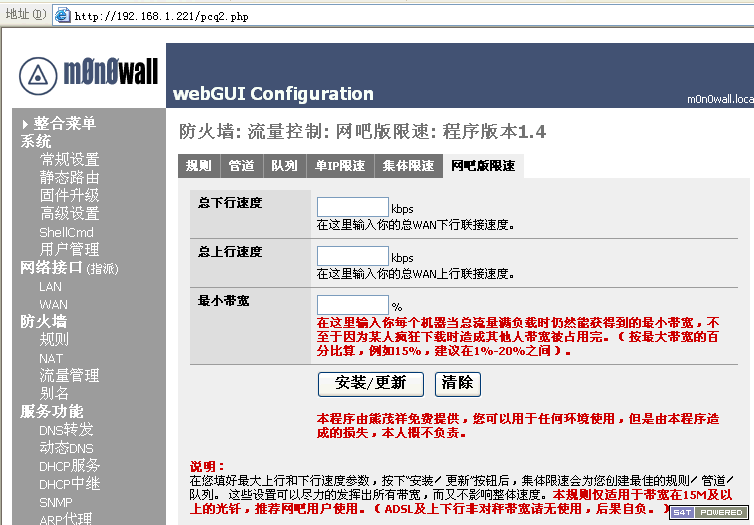Open 常规设置 in the sidebar
This screenshot has width=754, height=525.
coord(70,159)
